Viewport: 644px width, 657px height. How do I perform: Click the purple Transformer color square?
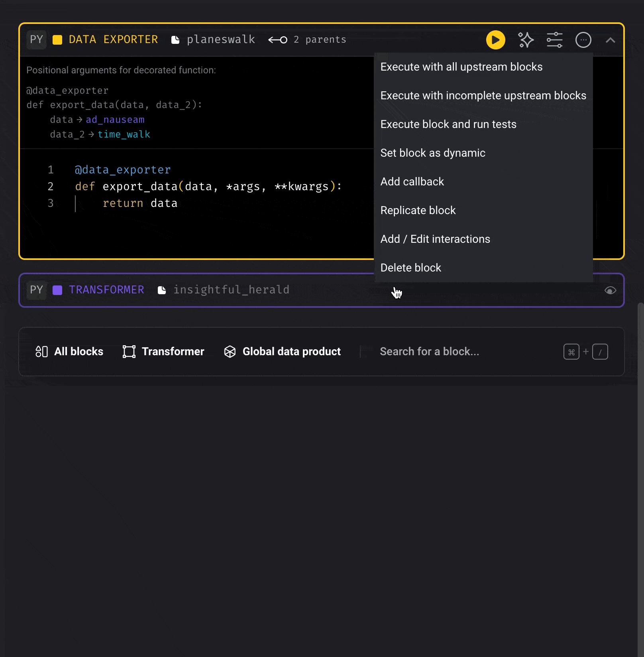57,290
